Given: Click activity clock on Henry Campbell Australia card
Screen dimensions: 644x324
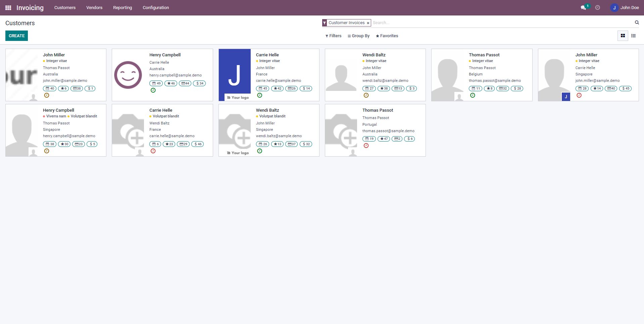Looking at the screenshot, I should [x=153, y=90].
